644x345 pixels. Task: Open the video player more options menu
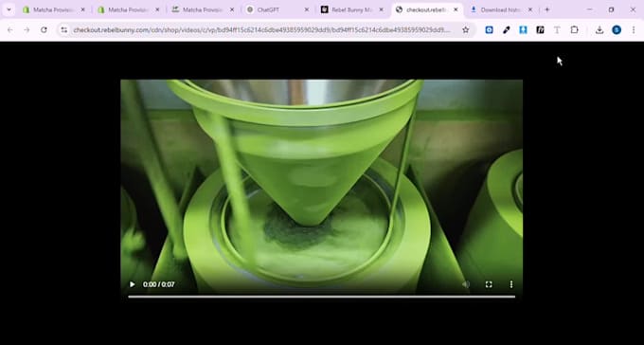coord(511,284)
